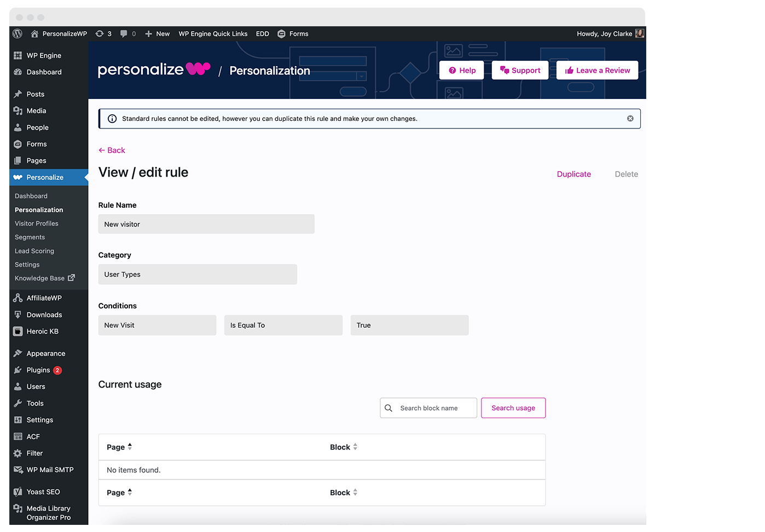Screen dimensions: 765x532
Task: Open Downloads via its sidebar icon
Action: (18, 314)
